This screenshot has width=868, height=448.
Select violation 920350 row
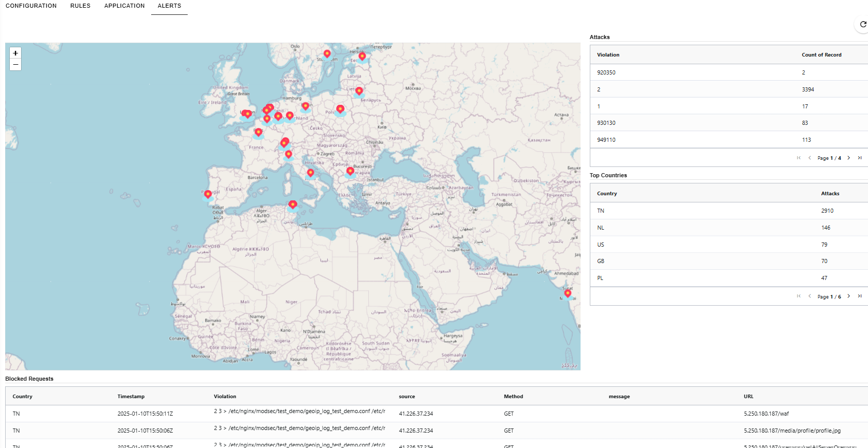point(729,72)
